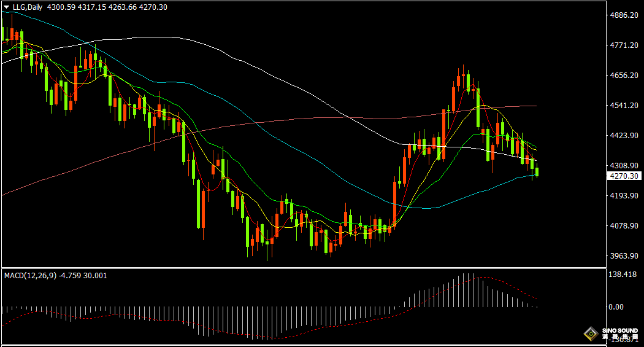The image size is (644, 347).
Task: Click the 4423.90 price axis label
Action: (624, 135)
